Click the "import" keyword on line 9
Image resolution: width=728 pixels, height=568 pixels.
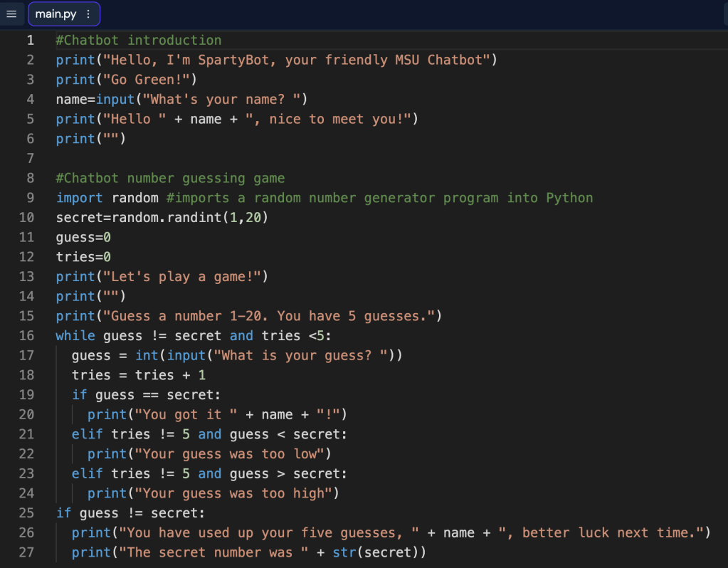pyautogui.click(x=80, y=198)
